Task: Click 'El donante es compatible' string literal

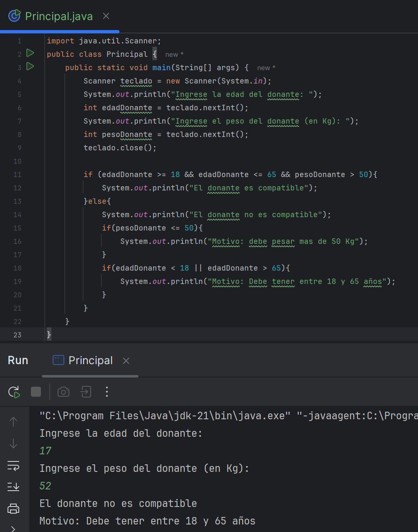Action: click(x=249, y=188)
